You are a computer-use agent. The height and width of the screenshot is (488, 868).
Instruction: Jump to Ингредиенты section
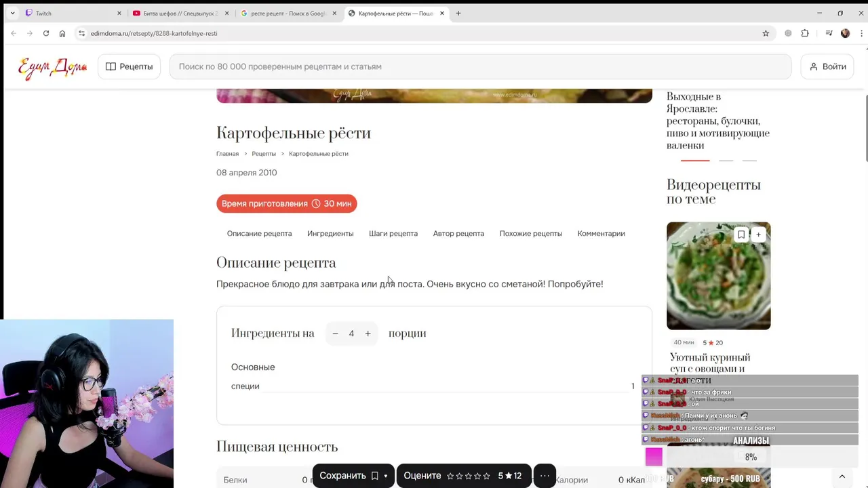click(x=330, y=233)
